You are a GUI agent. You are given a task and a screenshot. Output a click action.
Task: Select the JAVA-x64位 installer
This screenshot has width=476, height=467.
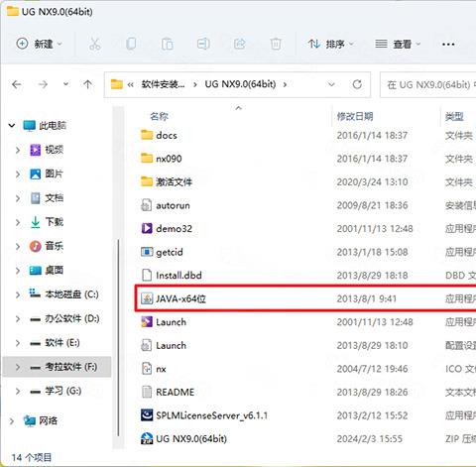pos(180,298)
